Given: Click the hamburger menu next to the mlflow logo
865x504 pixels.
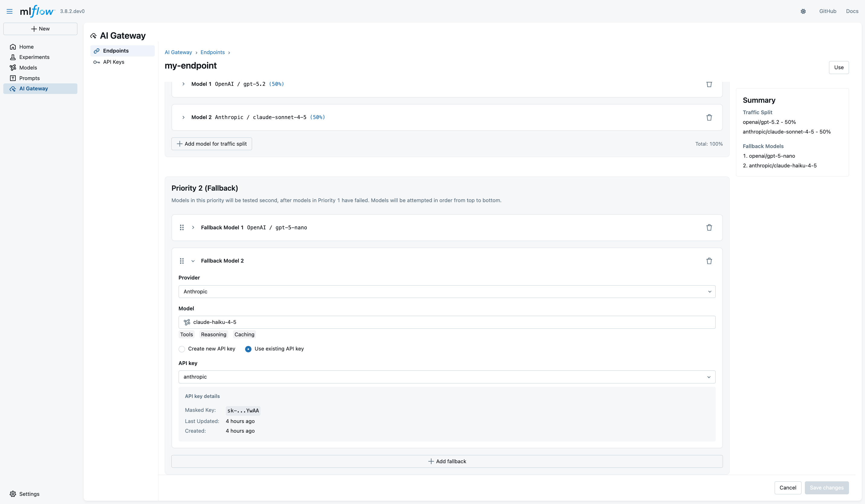Looking at the screenshot, I should pos(9,11).
